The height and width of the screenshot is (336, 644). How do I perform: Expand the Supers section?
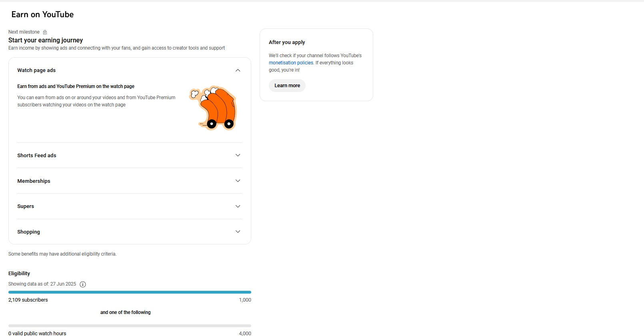click(x=238, y=206)
